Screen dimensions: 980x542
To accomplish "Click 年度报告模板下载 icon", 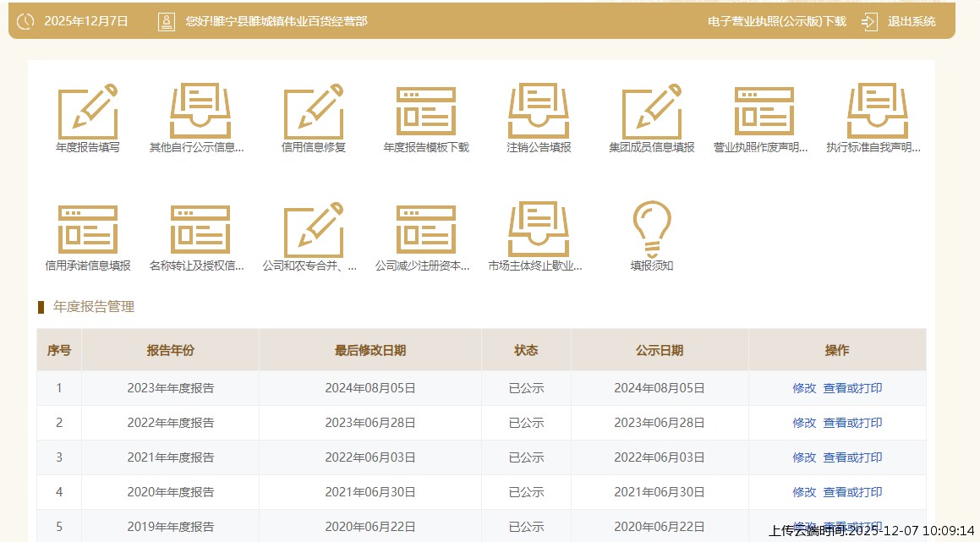I will [426, 112].
